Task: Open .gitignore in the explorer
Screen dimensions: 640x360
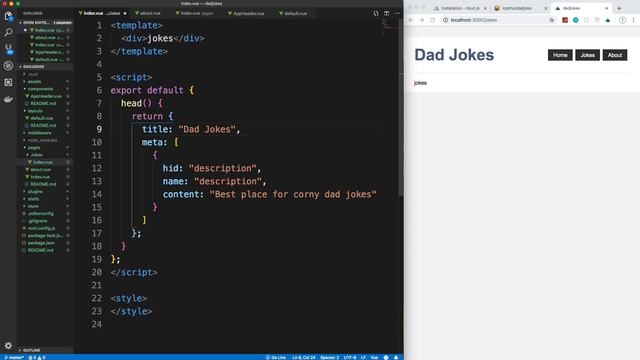Action: click(x=38, y=221)
